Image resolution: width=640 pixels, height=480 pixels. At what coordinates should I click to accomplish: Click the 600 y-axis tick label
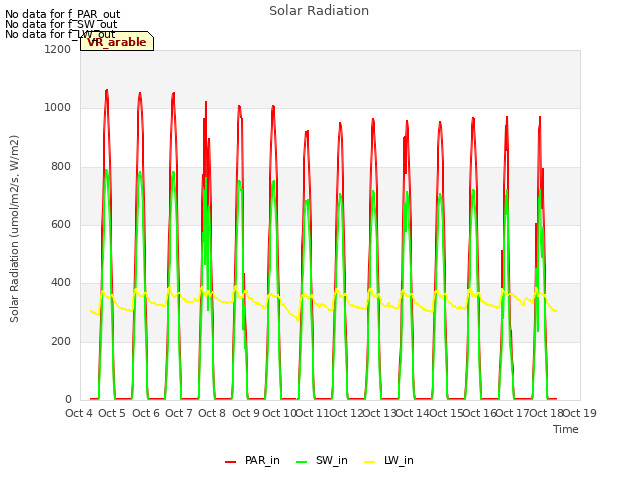(61, 224)
